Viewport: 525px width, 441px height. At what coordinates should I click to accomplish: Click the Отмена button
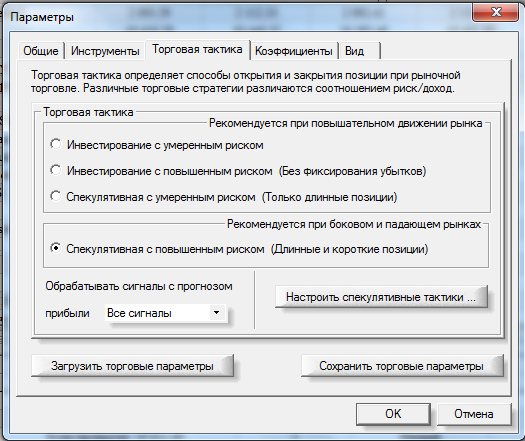474,414
